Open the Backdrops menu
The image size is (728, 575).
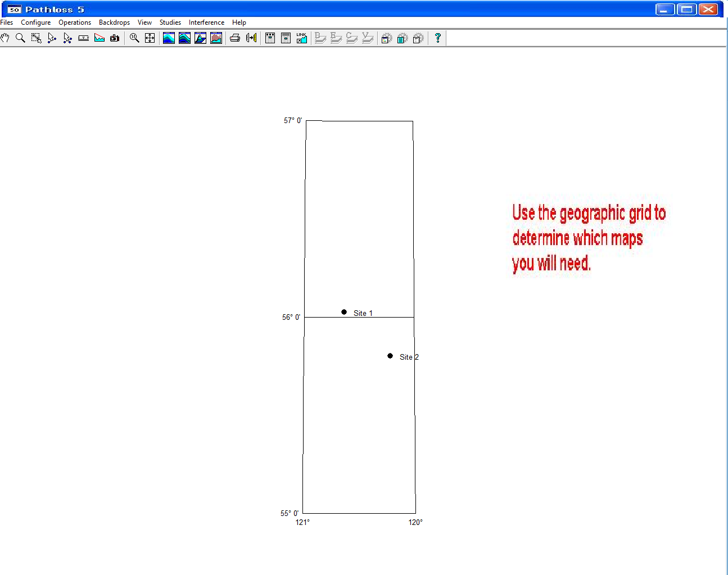coord(114,22)
